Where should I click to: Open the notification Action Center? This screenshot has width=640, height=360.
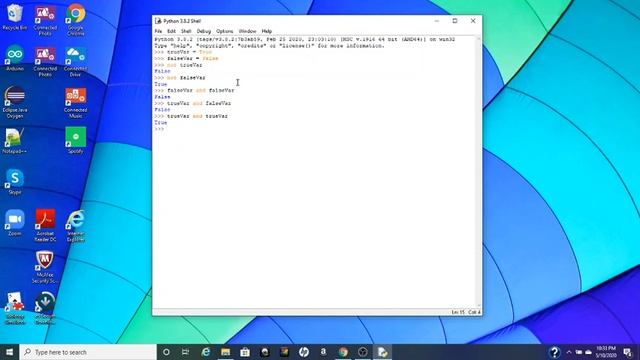coord(627,352)
